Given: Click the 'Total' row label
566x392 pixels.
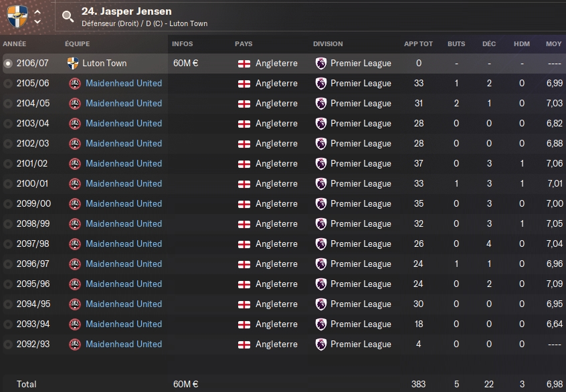Looking at the screenshot, I should click(x=26, y=384).
